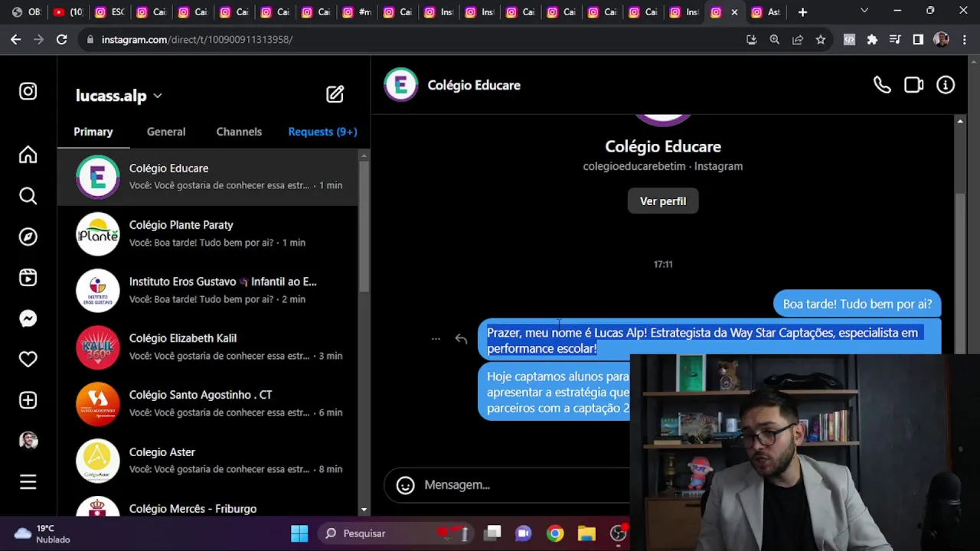Share this page icon in address bar
Screen dimensions: 980x551
click(x=798, y=40)
